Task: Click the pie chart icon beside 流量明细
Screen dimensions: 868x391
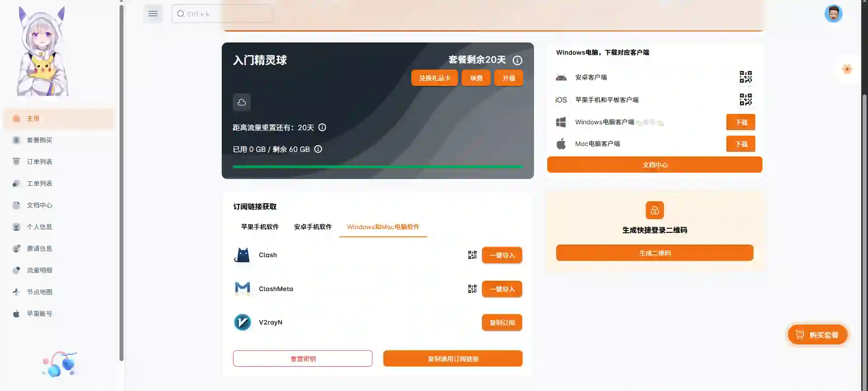Action: pyautogui.click(x=16, y=270)
